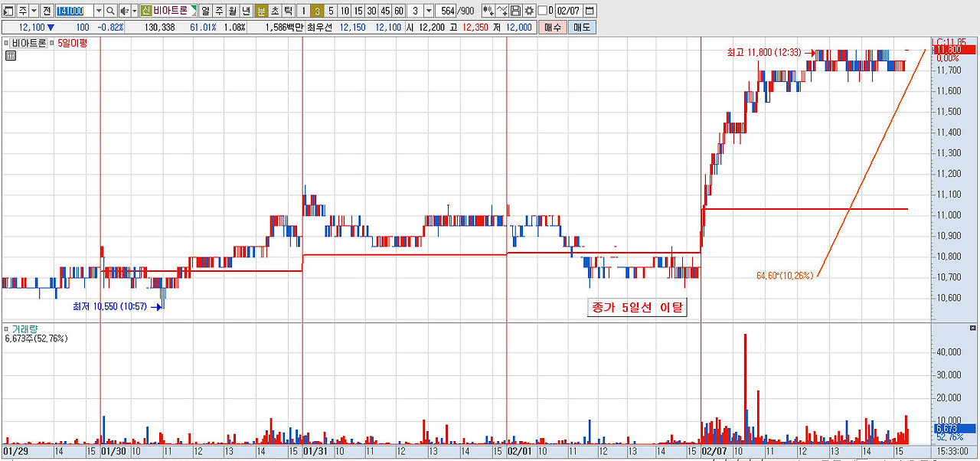Click the 최우선 best quote label
Image resolution: width=980 pixels, height=461 pixels.
pos(319,27)
